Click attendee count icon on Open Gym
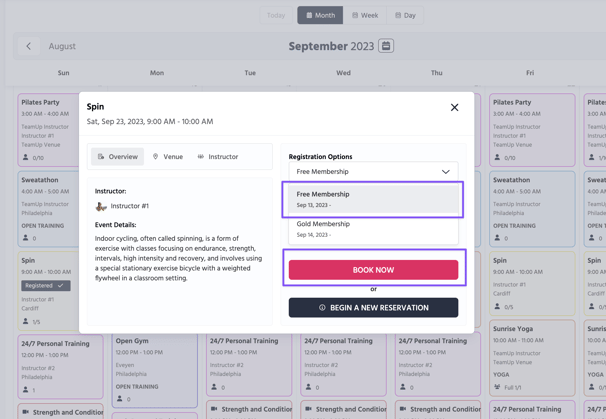 (x=120, y=399)
